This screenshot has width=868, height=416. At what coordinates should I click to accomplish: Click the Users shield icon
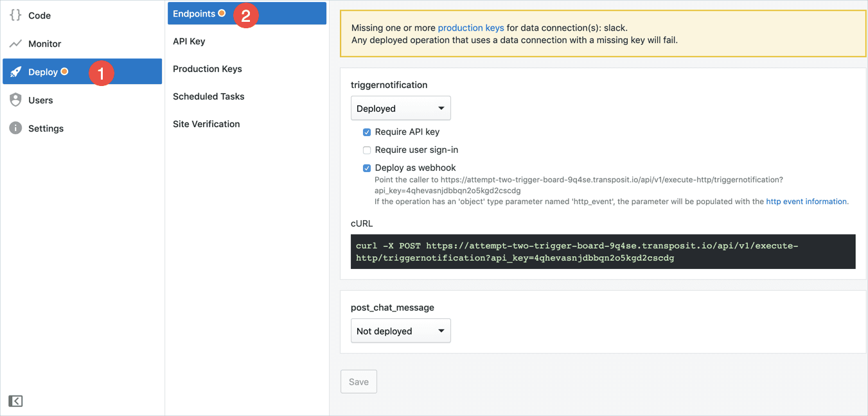click(x=15, y=100)
